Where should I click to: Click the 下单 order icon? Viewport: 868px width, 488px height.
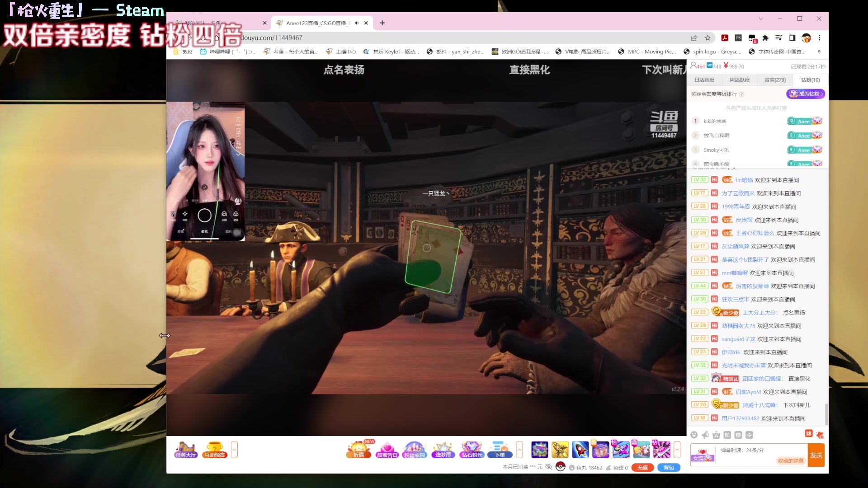500,450
